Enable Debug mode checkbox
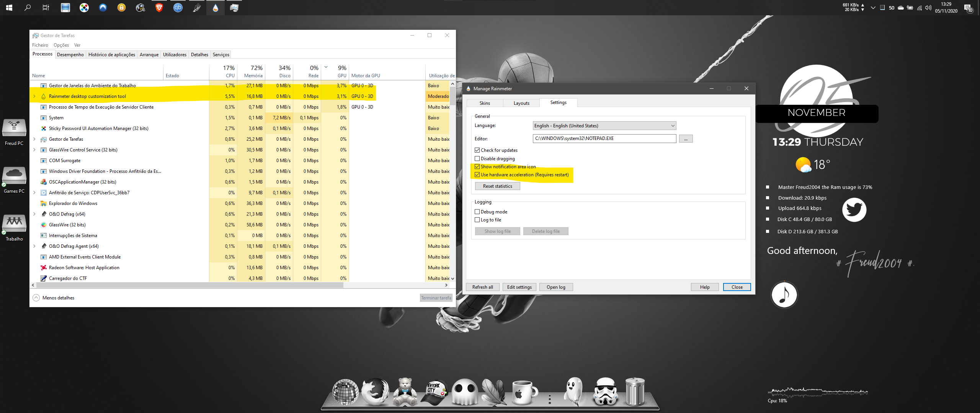This screenshot has width=980, height=413. click(x=477, y=212)
